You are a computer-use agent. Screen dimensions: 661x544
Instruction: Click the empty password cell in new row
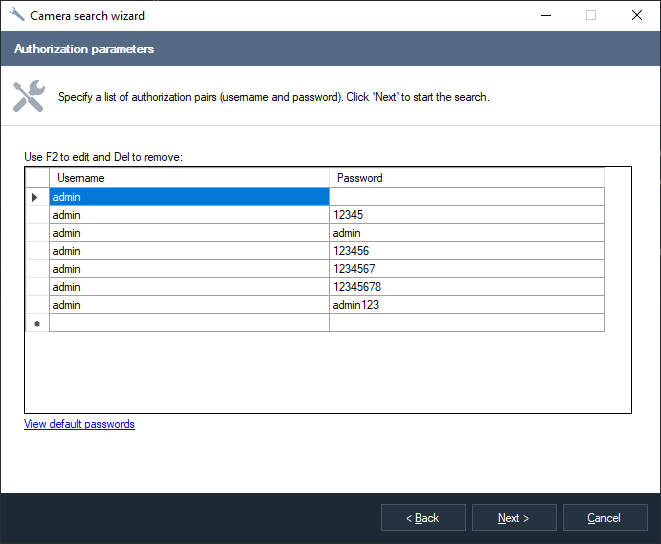pos(466,323)
